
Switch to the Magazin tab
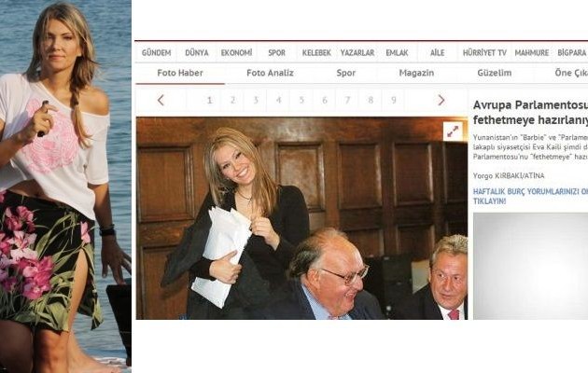[416, 73]
